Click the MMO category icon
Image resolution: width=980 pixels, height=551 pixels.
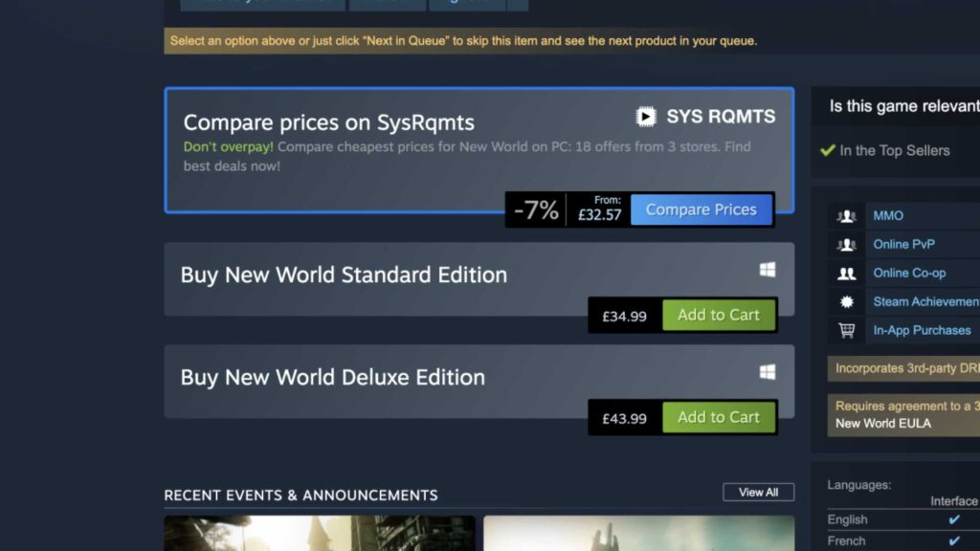click(846, 216)
